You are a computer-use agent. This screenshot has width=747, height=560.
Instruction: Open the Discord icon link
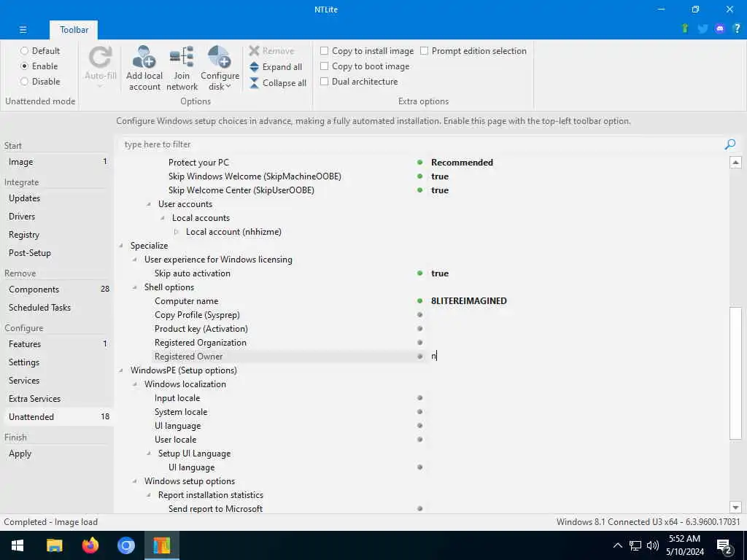720,28
